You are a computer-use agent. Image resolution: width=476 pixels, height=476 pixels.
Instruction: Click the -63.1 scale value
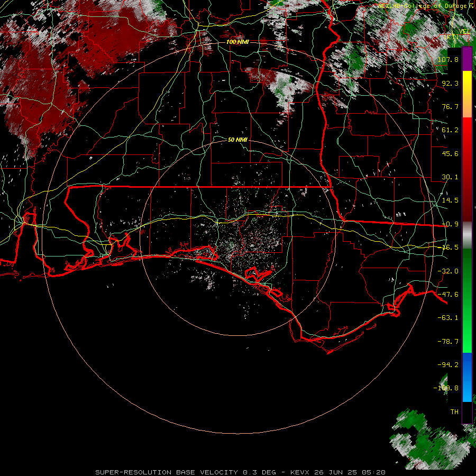pyautogui.click(x=448, y=318)
